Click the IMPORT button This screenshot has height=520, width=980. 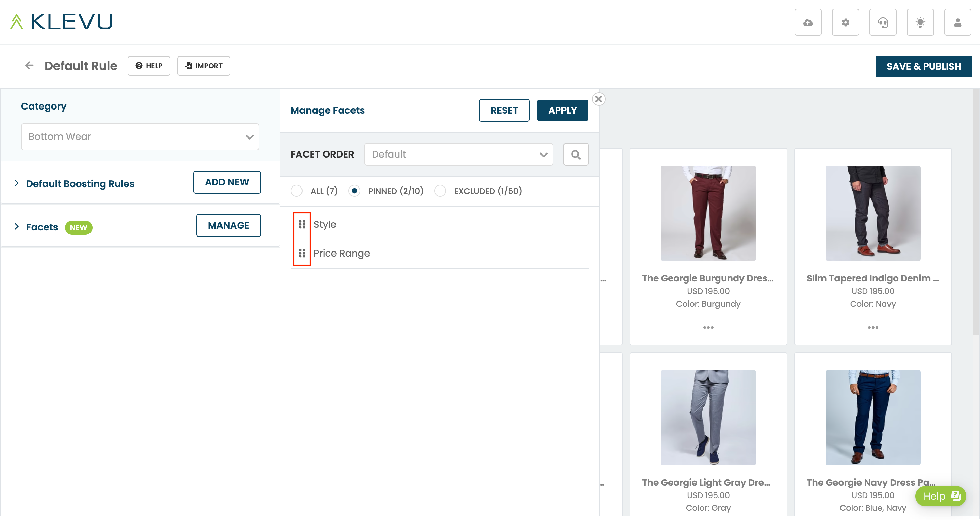pos(203,66)
